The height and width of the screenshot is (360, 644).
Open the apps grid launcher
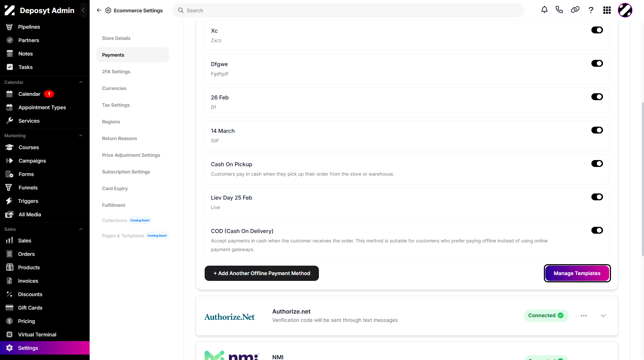(x=607, y=10)
